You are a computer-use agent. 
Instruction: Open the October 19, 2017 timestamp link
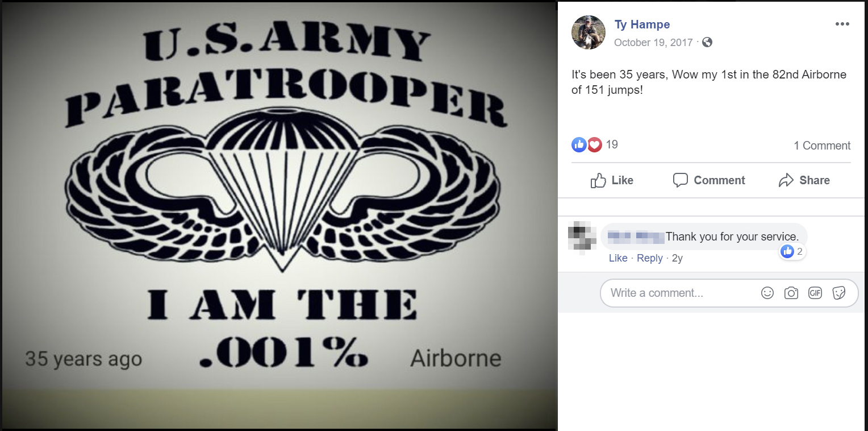click(653, 43)
